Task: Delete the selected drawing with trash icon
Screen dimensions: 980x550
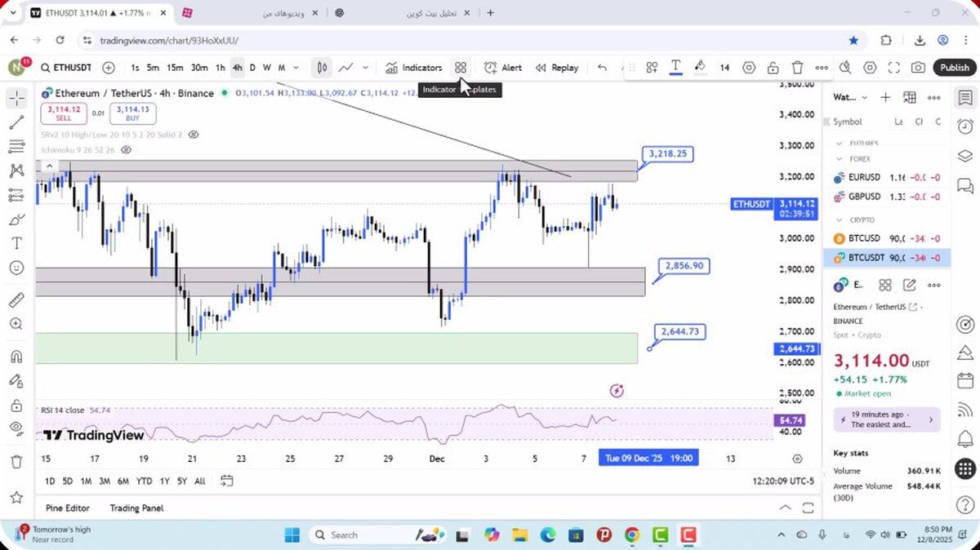Action: pos(797,68)
